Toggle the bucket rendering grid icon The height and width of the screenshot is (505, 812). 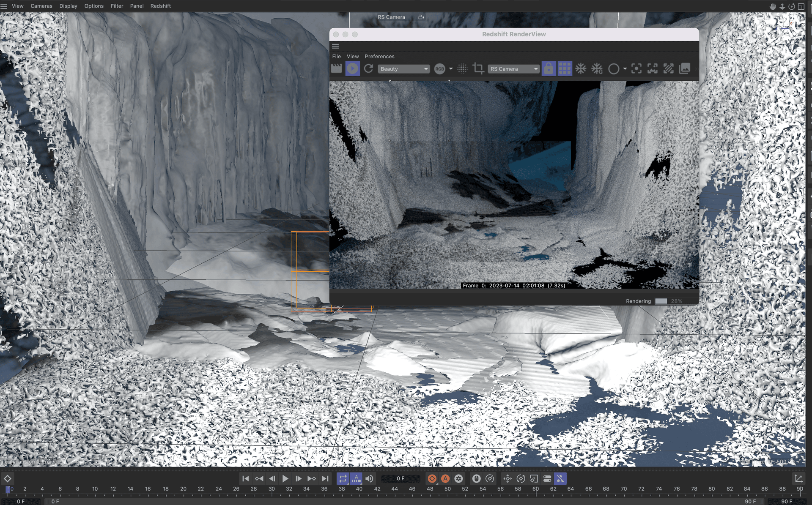pos(565,68)
